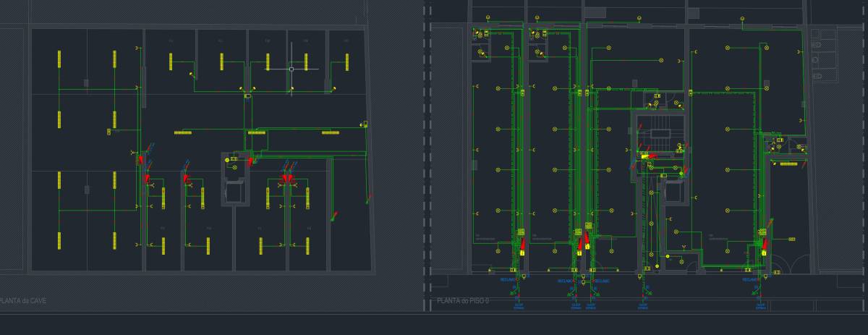Pick the elevator shaft in the CAVE plan
The height and width of the screenshot is (335, 868).
tap(235, 193)
